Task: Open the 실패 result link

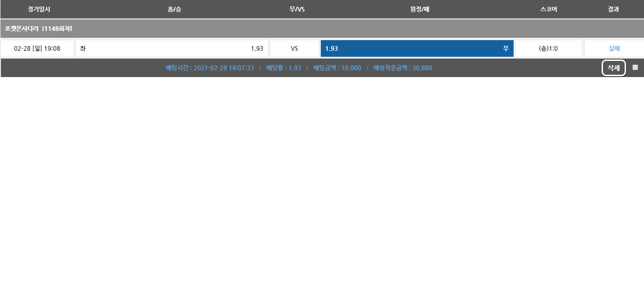Action: click(x=614, y=48)
